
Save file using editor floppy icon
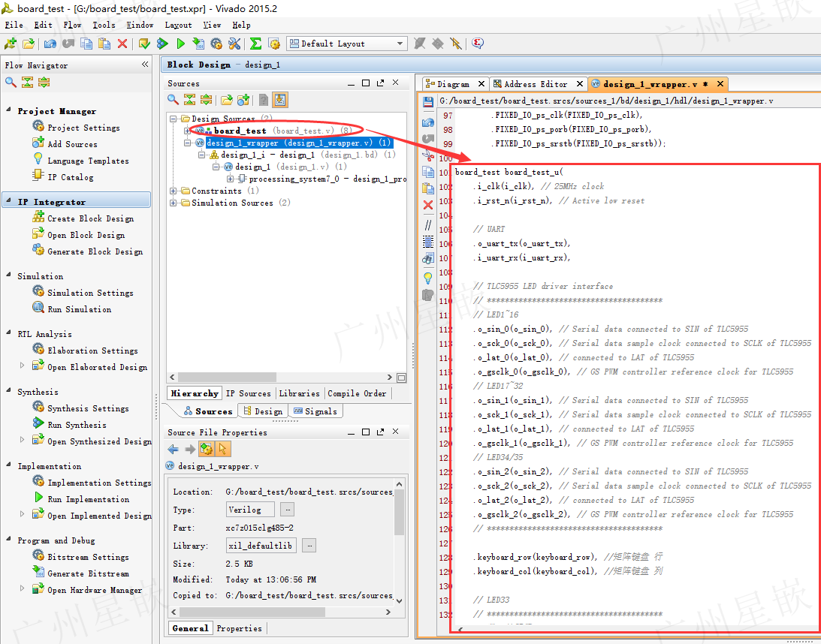pos(428,101)
